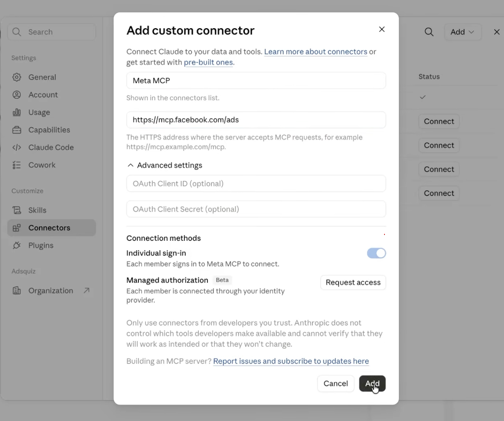
Task: Click the Settings section label in sidebar
Action: [24, 58]
